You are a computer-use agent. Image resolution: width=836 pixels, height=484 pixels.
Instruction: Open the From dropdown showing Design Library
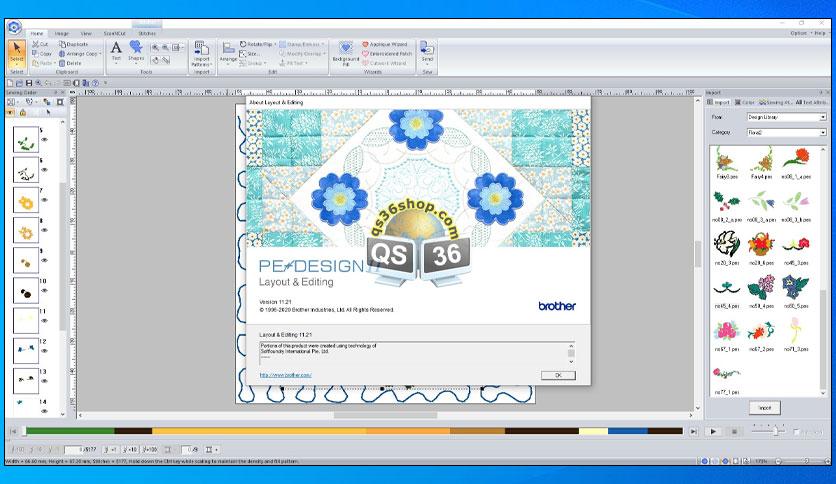[x=786, y=117]
